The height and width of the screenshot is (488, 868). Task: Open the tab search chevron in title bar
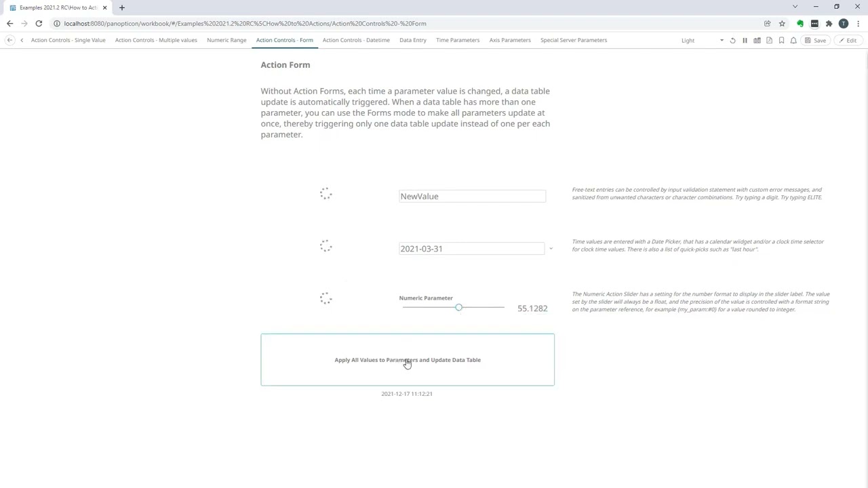(x=795, y=7)
